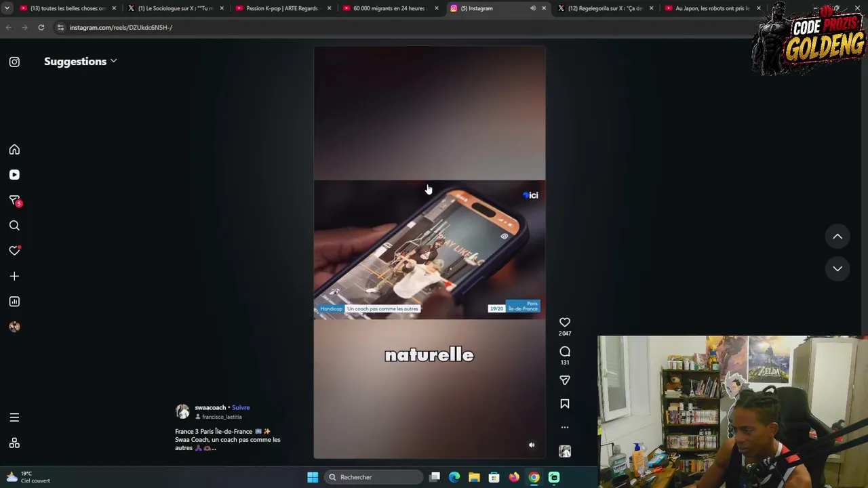The image size is (868, 488).
Task: Switch to 'Le Sociologue sur X' tab
Action: (175, 8)
